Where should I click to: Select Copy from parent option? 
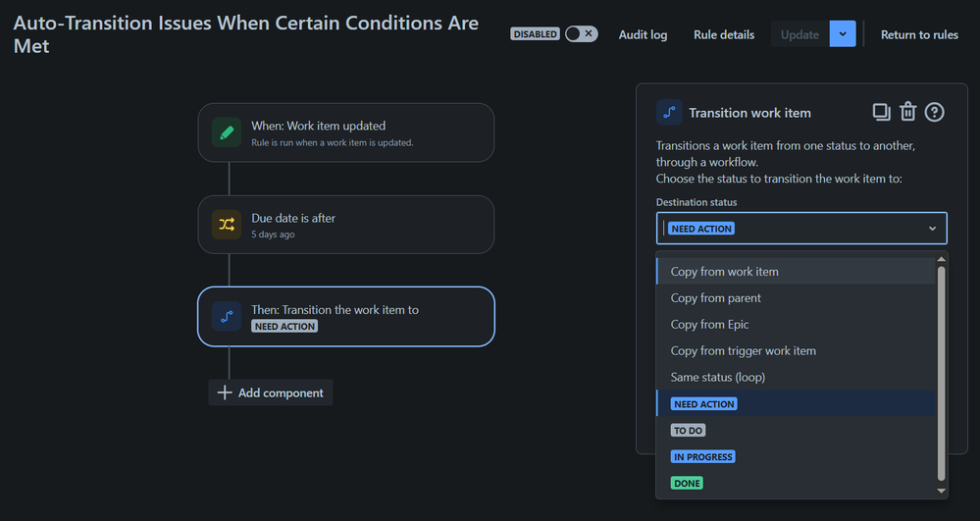click(796, 297)
